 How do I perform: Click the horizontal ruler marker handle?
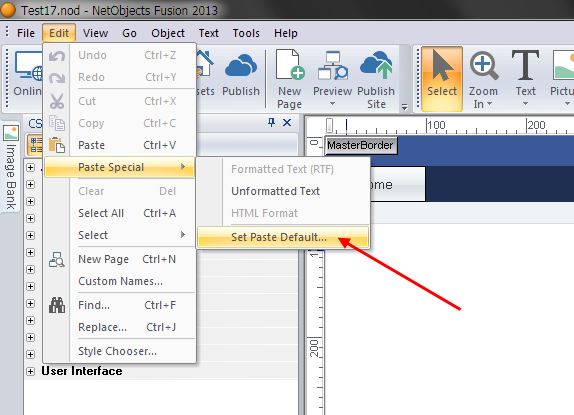tap(329, 125)
